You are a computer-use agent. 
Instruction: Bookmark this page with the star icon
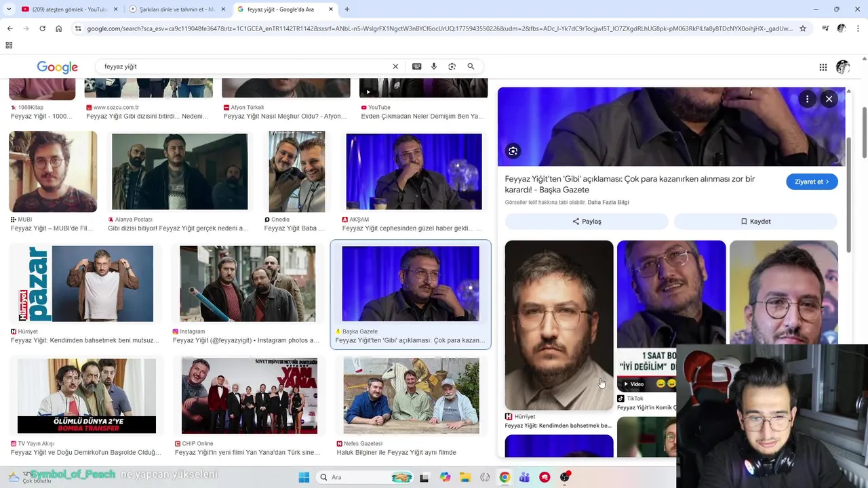click(803, 28)
